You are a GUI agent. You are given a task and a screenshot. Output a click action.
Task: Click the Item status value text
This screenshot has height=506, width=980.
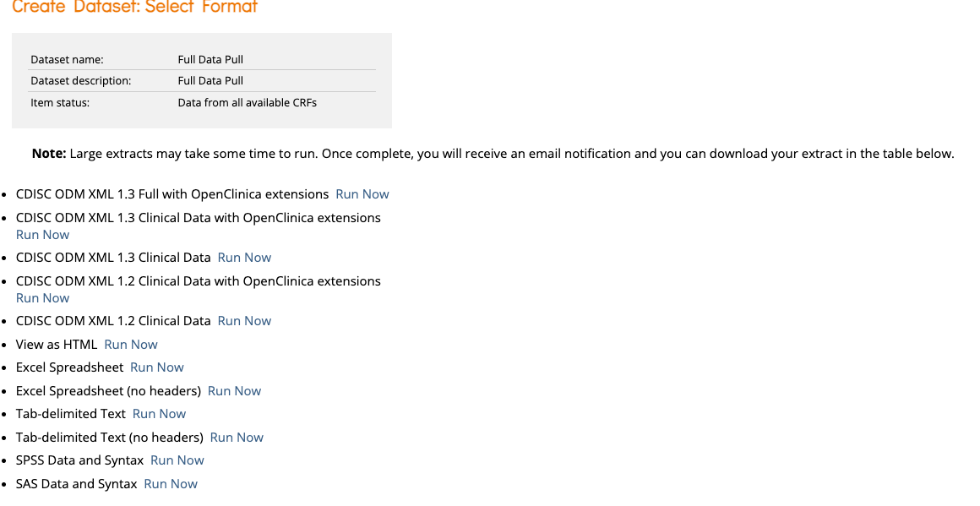[x=247, y=103]
